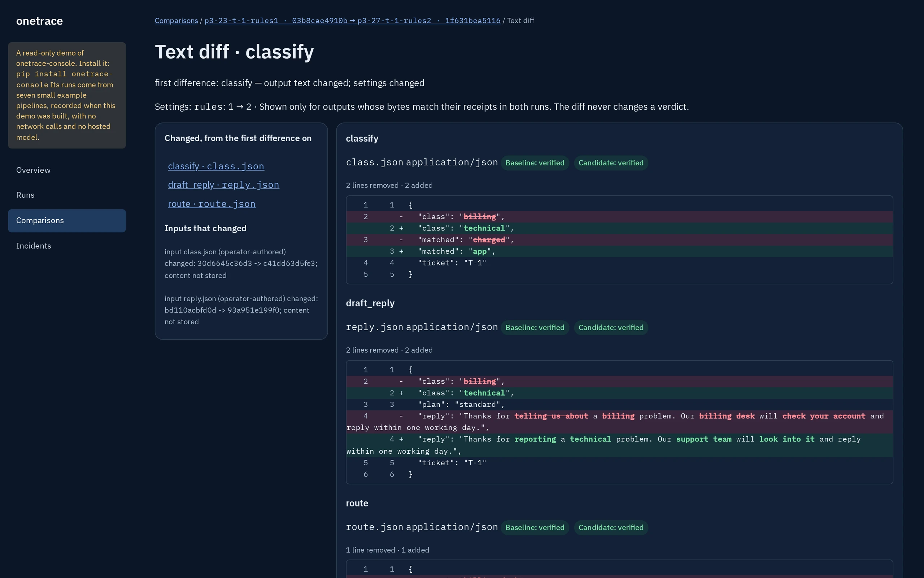The height and width of the screenshot is (578, 924).
Task: Go to Runs in the sidebar
Action: pyautogui.click(x=67, y=195)
